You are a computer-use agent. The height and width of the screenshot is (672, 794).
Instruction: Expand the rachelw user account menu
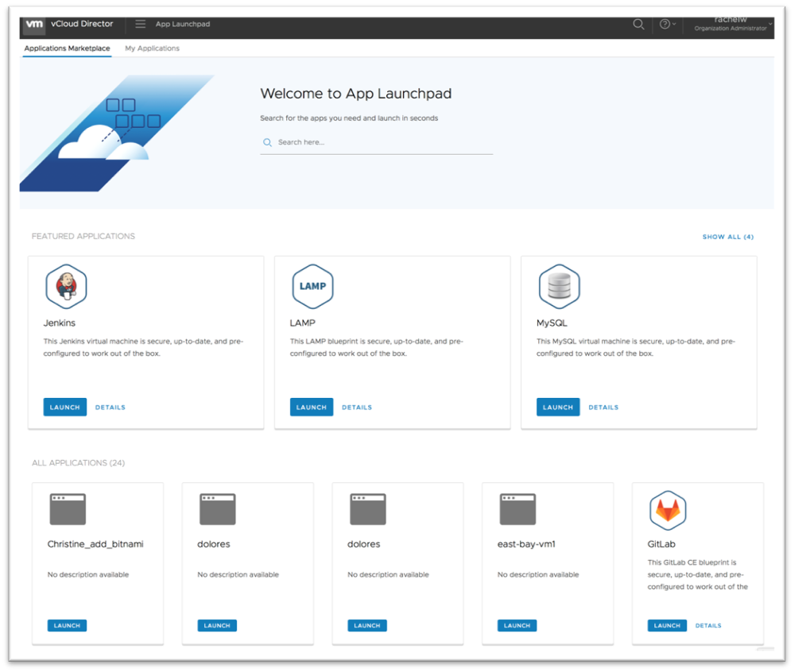coord(733,24)
